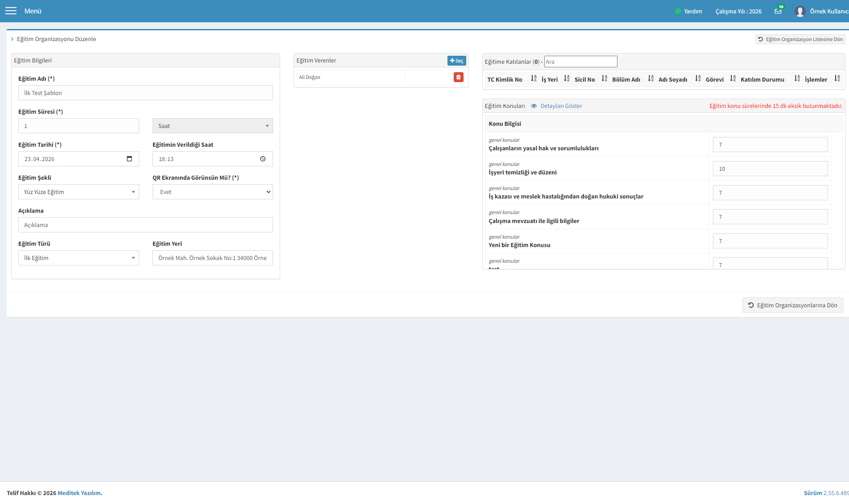The height and width of the screenshot is (504, 849).
Task: Sort the Katılım Durumu column
Action: click(797, 78)
